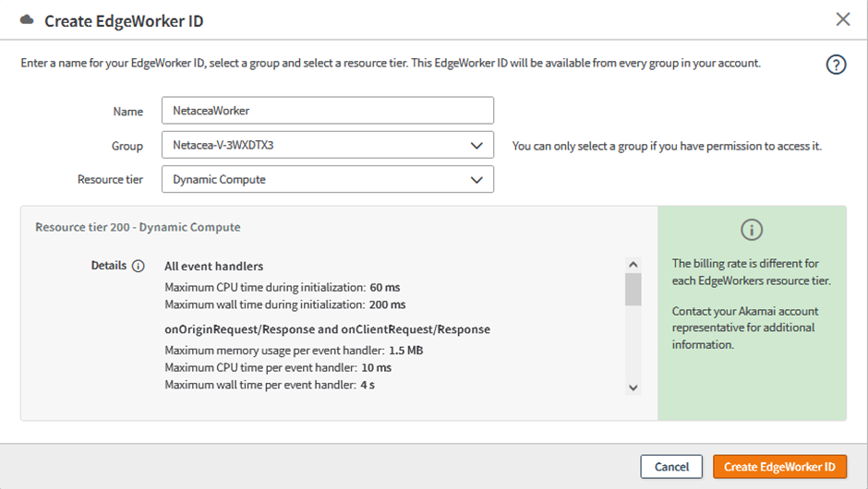This screenshot has width=868, height=489.
Task: Close the Create EdgeWorker ID dialog
Action: 842,19
